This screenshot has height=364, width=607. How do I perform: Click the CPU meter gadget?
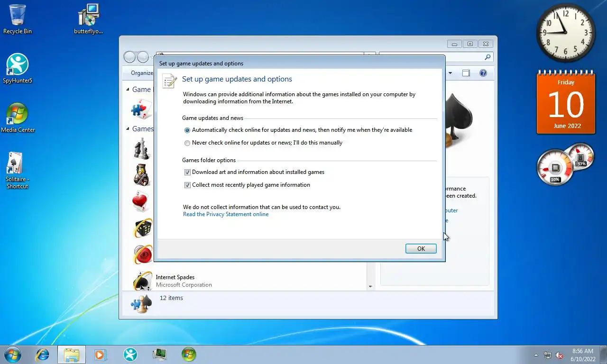565,164
